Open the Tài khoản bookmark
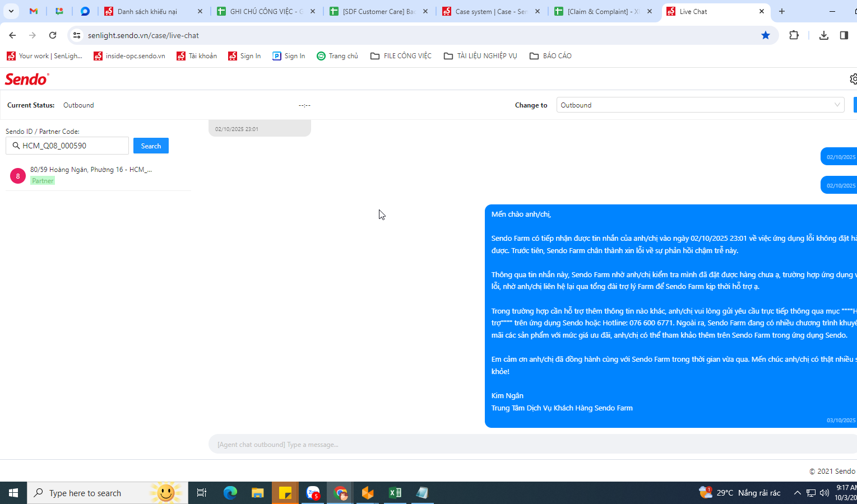Screen dimensions: 857x504 point(197,56)
